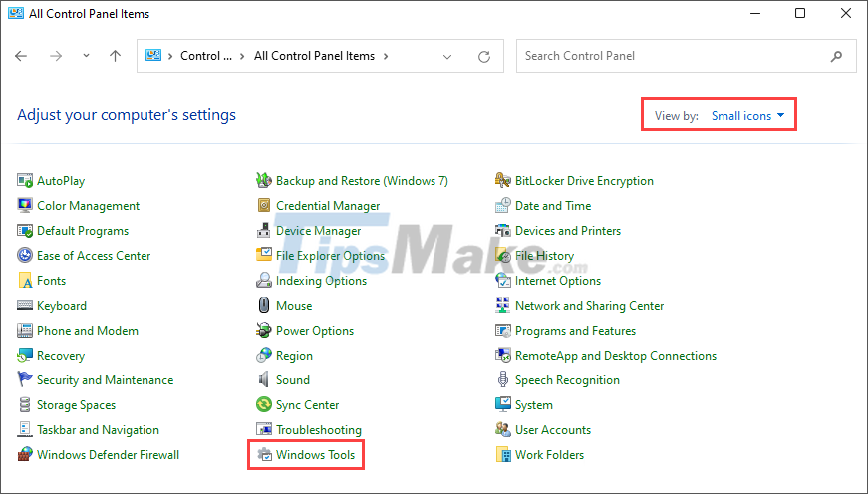Click the Region globe icon

coord(264,356)
